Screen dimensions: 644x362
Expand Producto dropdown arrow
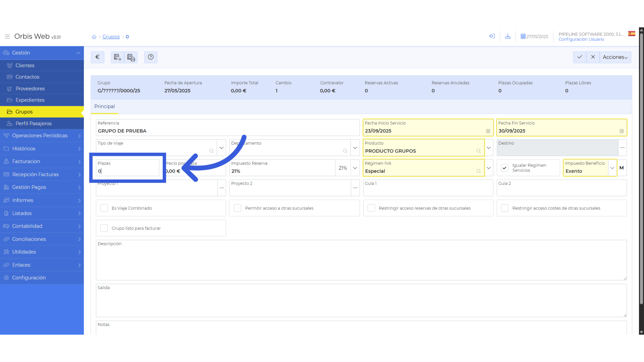[489, 148]
